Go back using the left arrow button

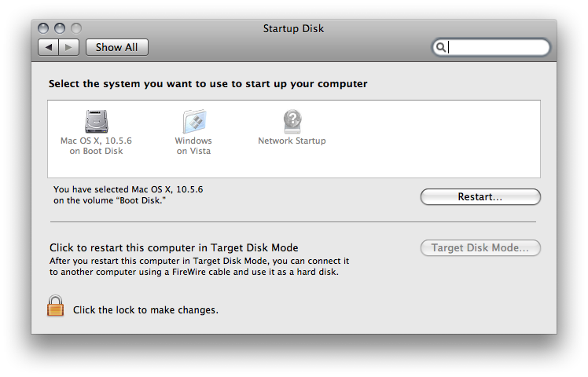(x=49, y=47)
